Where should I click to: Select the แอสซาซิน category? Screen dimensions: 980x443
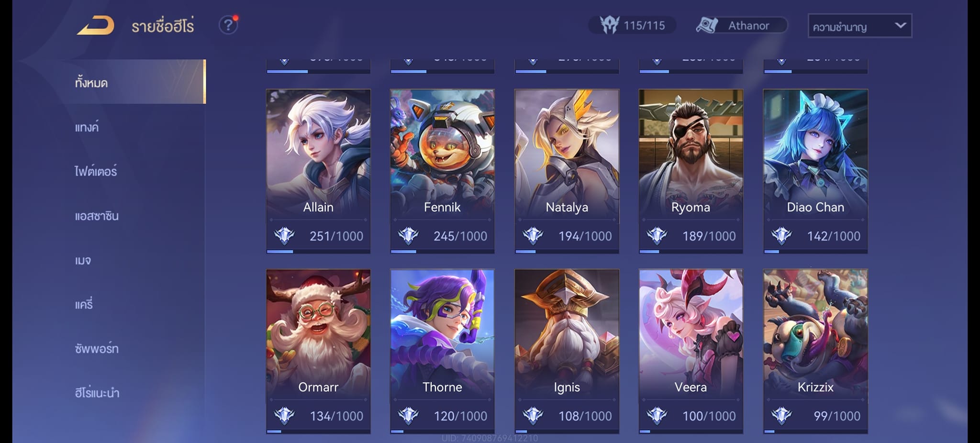tap(97, 216)
